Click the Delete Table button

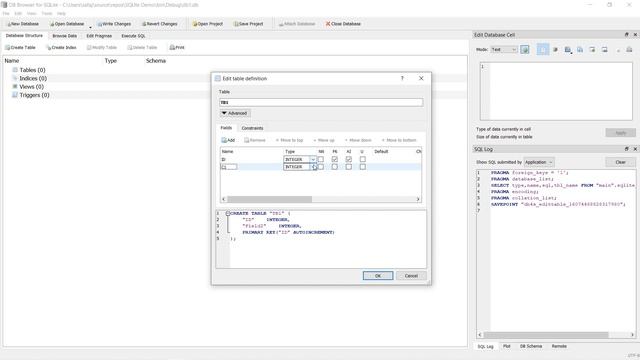click(x=142, y=47)
